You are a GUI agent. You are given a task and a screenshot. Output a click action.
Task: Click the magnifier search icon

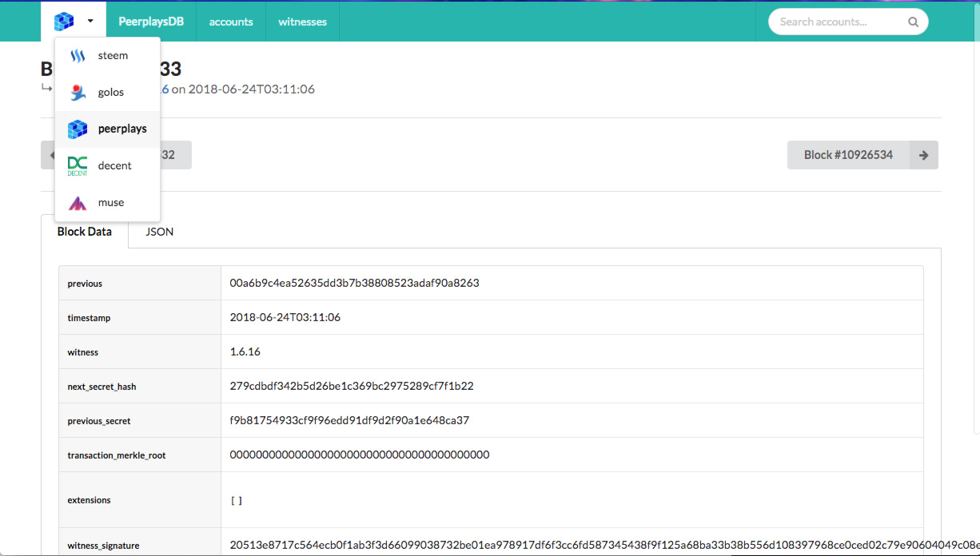[913, 22]
